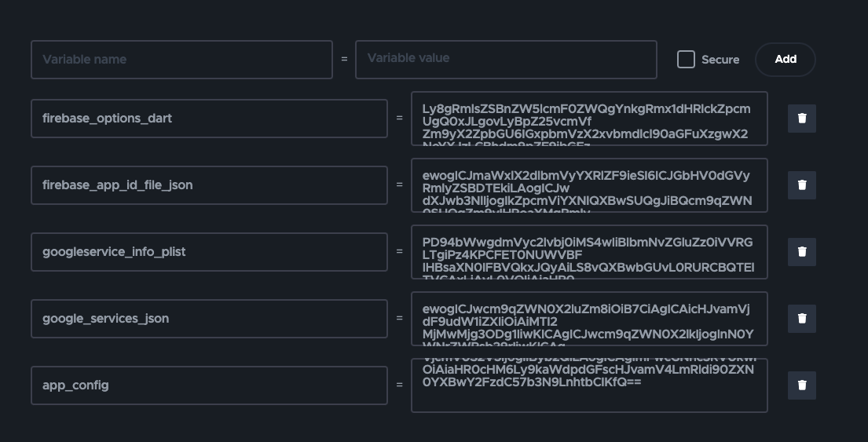
Task: Enable the Secure checkbox
Action: coord(686,60)
